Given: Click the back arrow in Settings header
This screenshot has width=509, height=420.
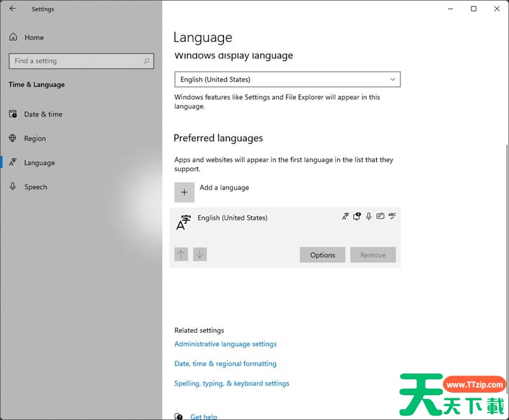Looking at the screenshot, I should click(13, 9).
